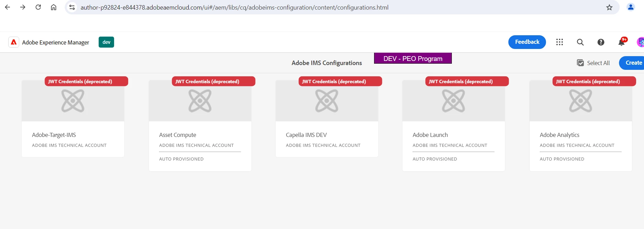Image resolution: width=644 pixels, height=229 pixels.
Task: Click the Adobe logo icon
Action: [14, 42]
